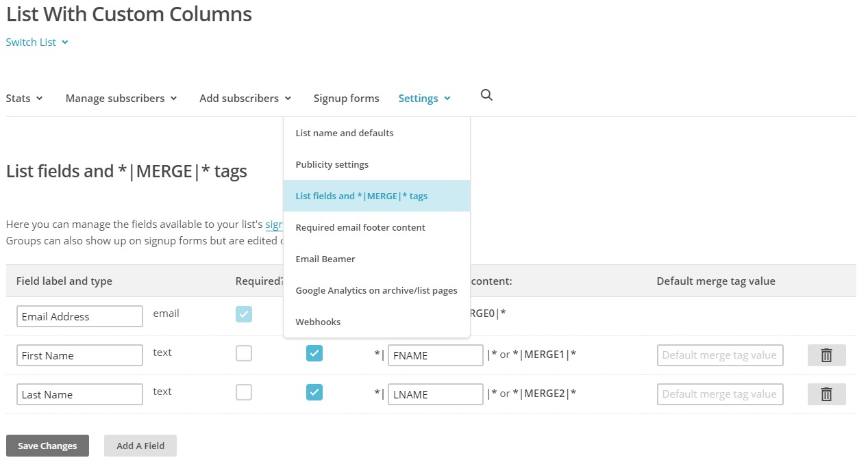The width and height of the screenshot is (868, 460).
Task: Collapse the Settings dropdown menu
Action: coord(424,99)
